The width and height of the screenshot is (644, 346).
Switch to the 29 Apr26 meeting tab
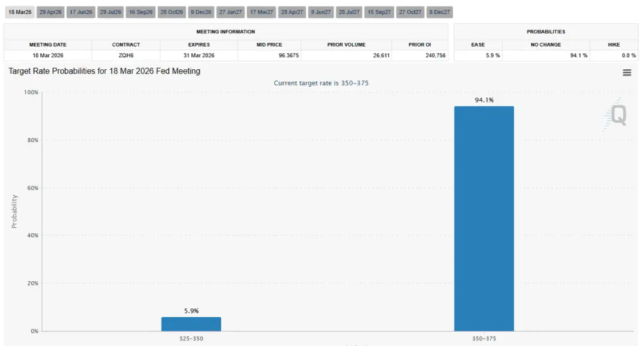[50, 12]
